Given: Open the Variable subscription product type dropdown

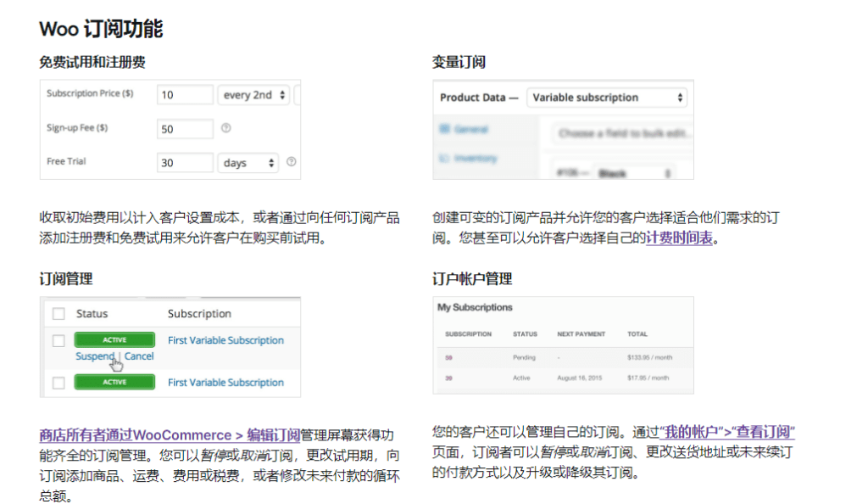Looking at the screenshot, I should tap(607, 98).
